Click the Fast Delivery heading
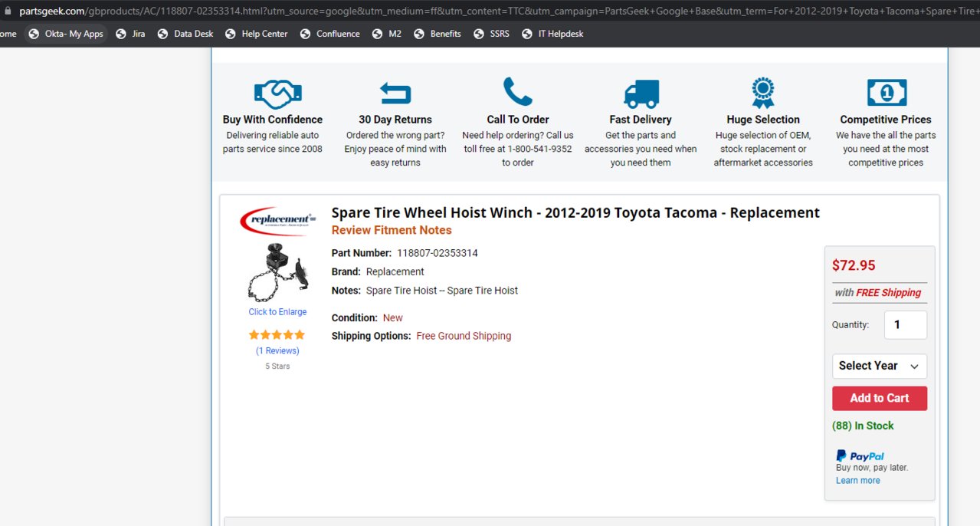 (x=641, y=120)
